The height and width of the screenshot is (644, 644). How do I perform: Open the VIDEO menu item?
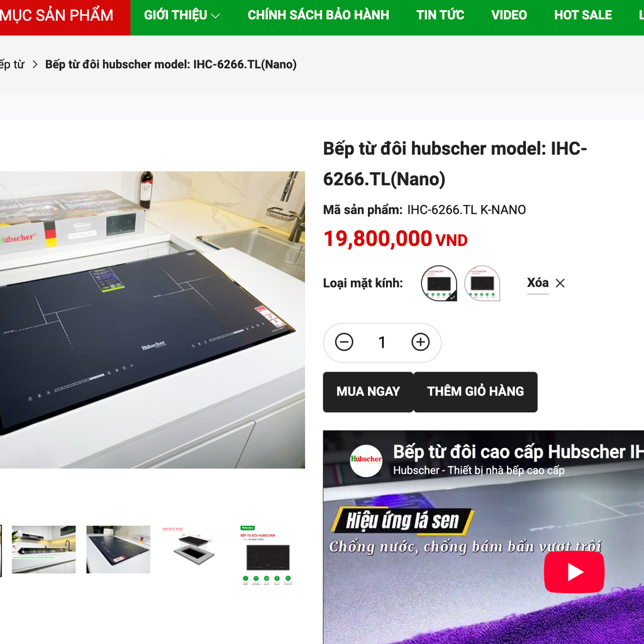click(x=509, y=15)
